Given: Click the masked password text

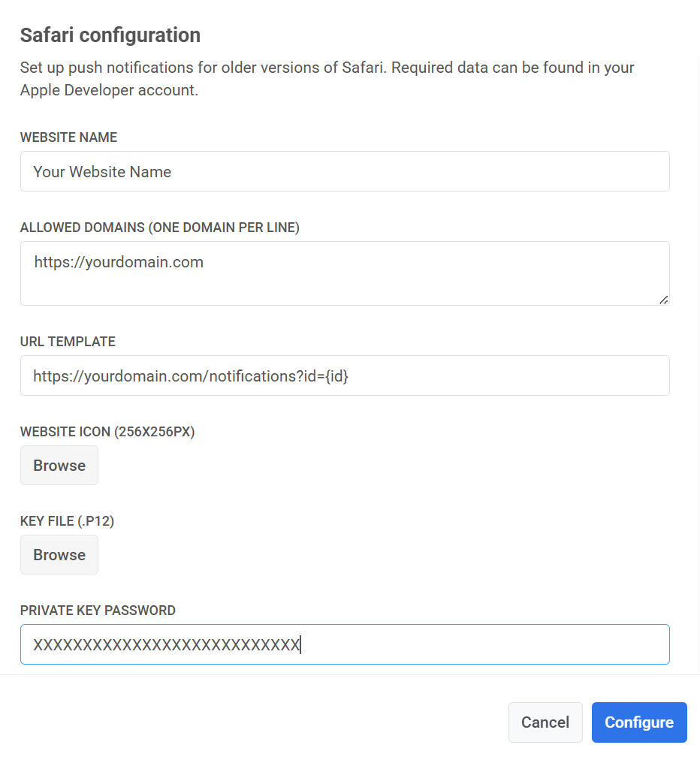Looking at the screenshot, I should click(165, 644).
